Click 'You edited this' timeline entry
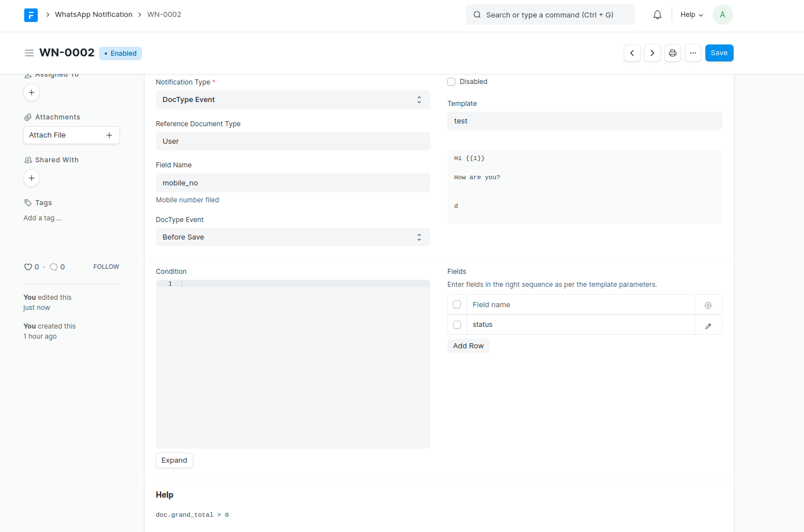804x532 pixels. pyautogui.click(x=47, y=303)
